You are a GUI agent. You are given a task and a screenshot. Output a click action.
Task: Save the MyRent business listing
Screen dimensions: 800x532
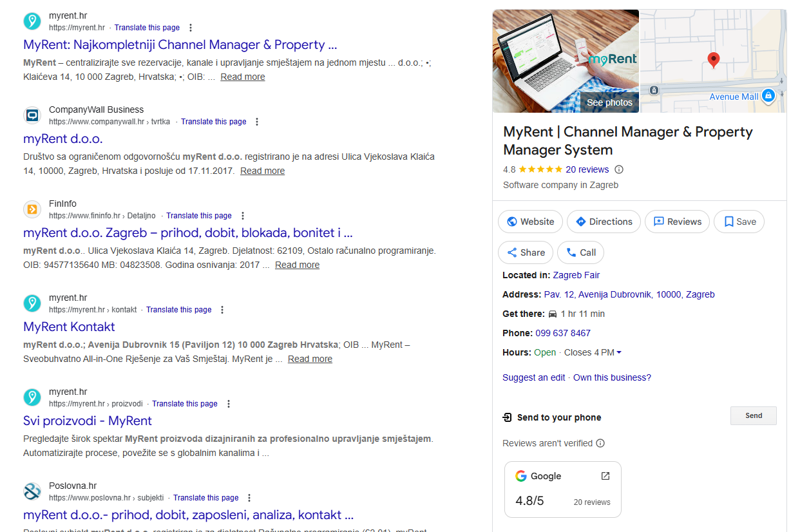tap(739, 222)
